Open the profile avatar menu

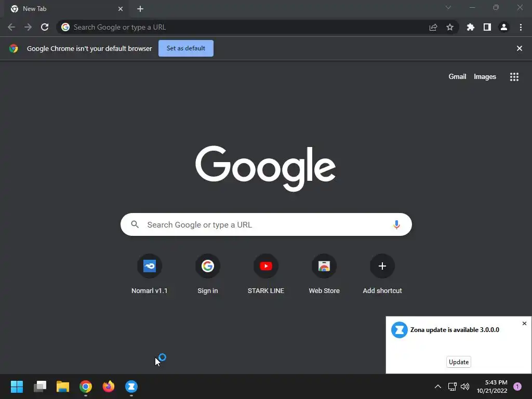coord(504,27)
